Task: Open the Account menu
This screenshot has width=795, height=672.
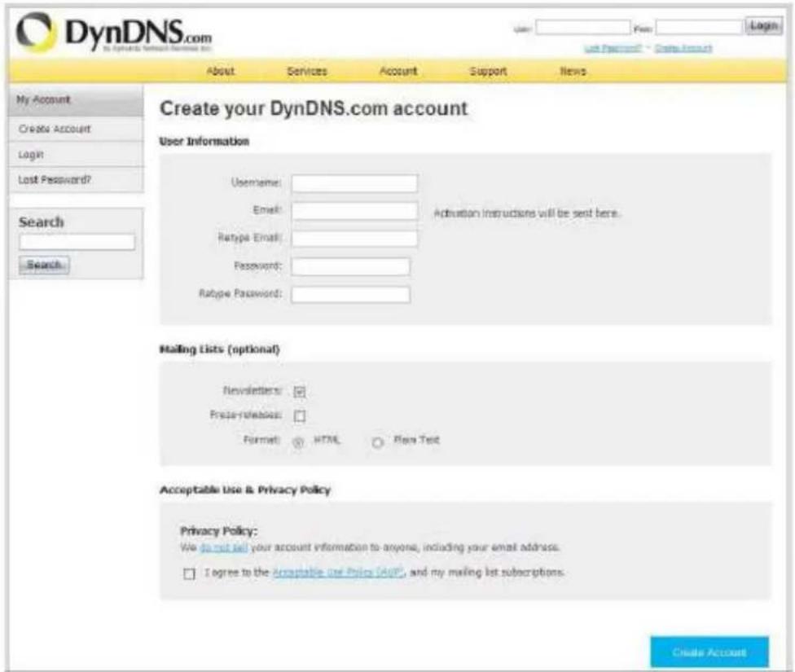Action: (398, 71)
